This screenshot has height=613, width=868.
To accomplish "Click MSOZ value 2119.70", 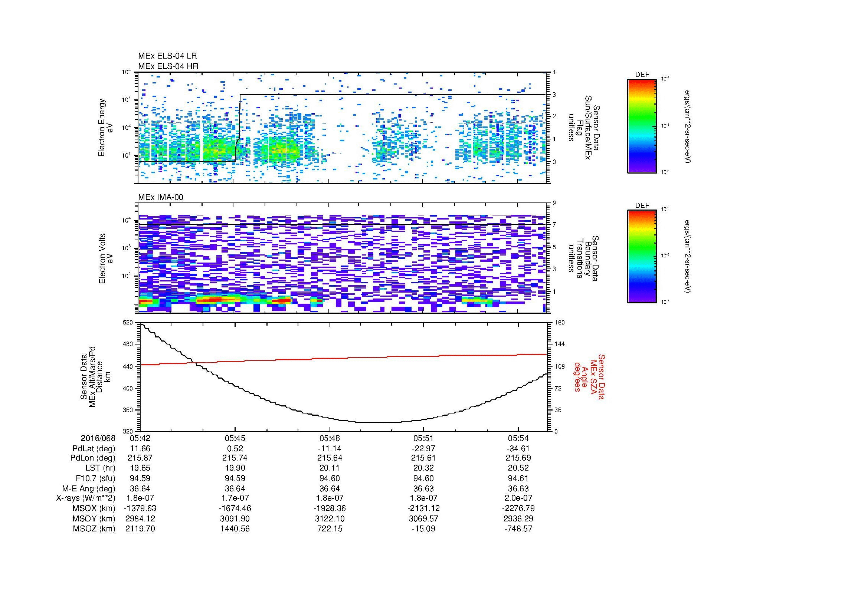I will pyautogui.click(x=140, y=529).
